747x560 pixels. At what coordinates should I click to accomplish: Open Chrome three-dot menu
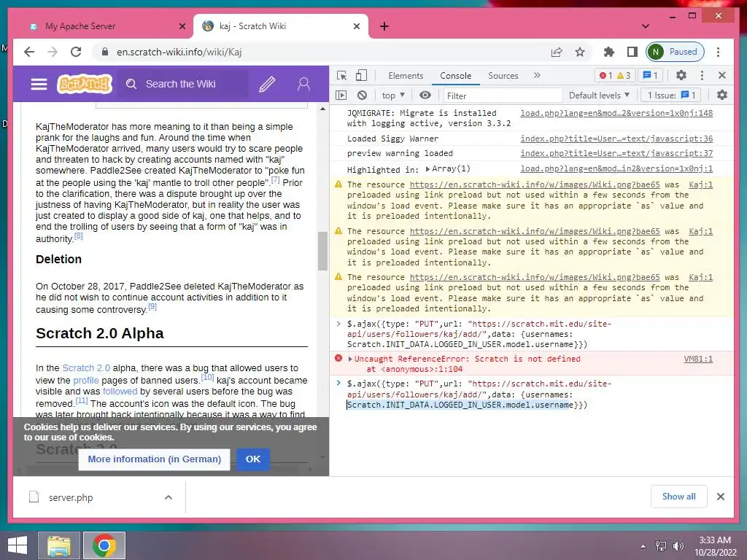click(x=718, y=52)
